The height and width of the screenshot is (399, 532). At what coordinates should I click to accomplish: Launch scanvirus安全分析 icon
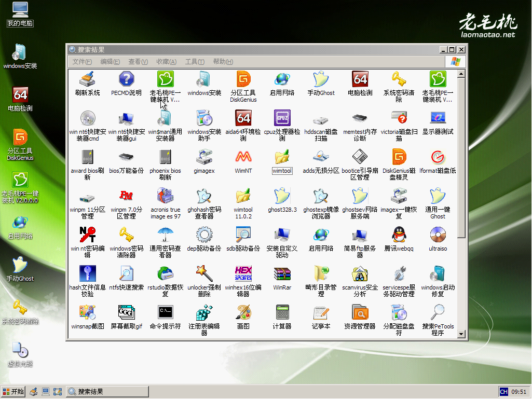[360, 273]
